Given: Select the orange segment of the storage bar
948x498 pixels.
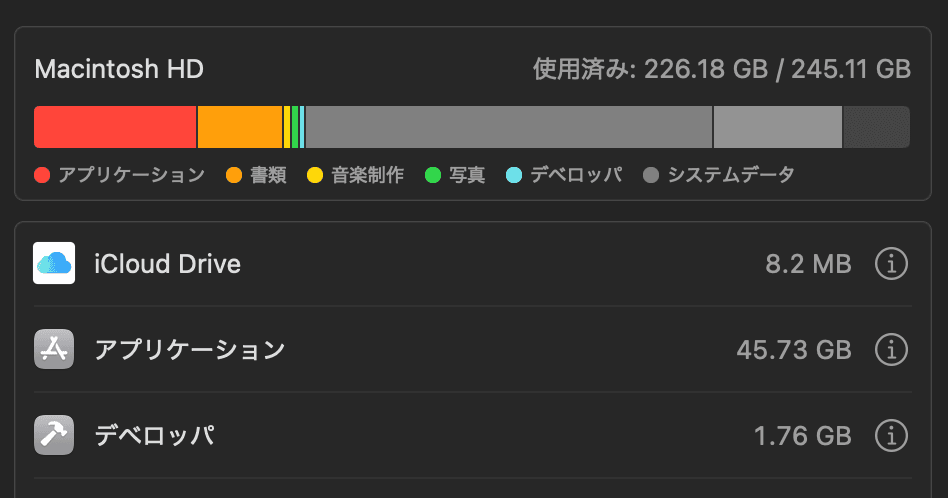Looking at the screenshot, I should pos(240,127).
